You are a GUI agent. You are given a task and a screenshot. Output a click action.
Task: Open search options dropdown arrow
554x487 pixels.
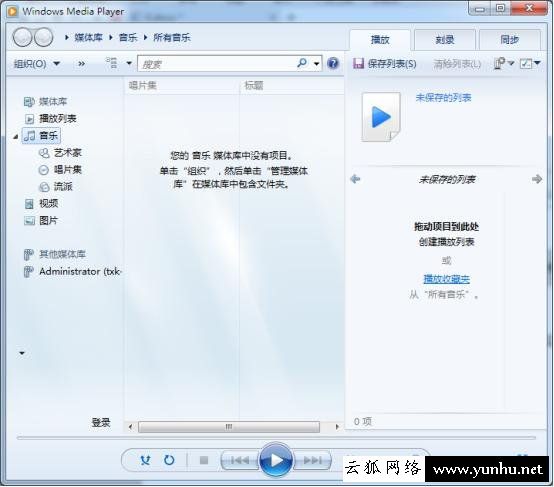coord(317,64)
